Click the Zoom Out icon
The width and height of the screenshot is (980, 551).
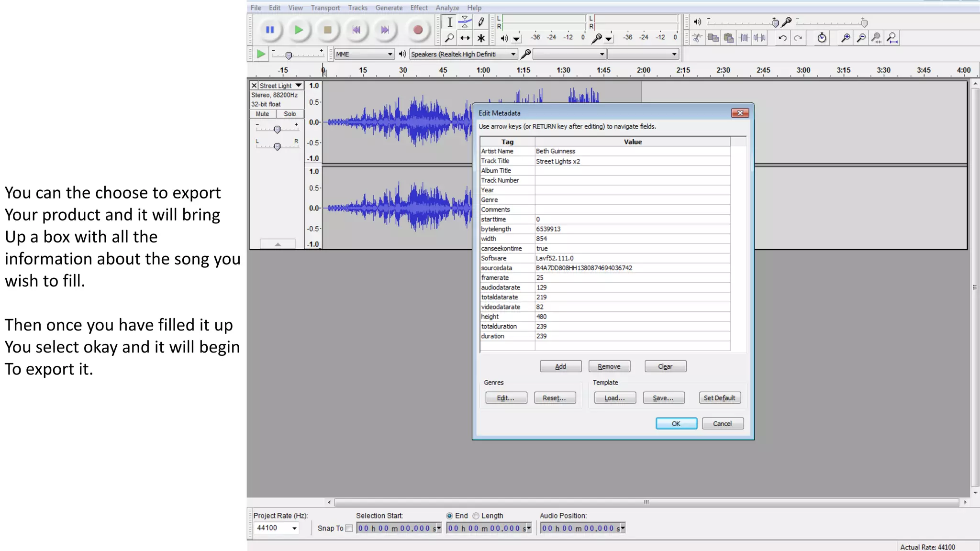861,38
